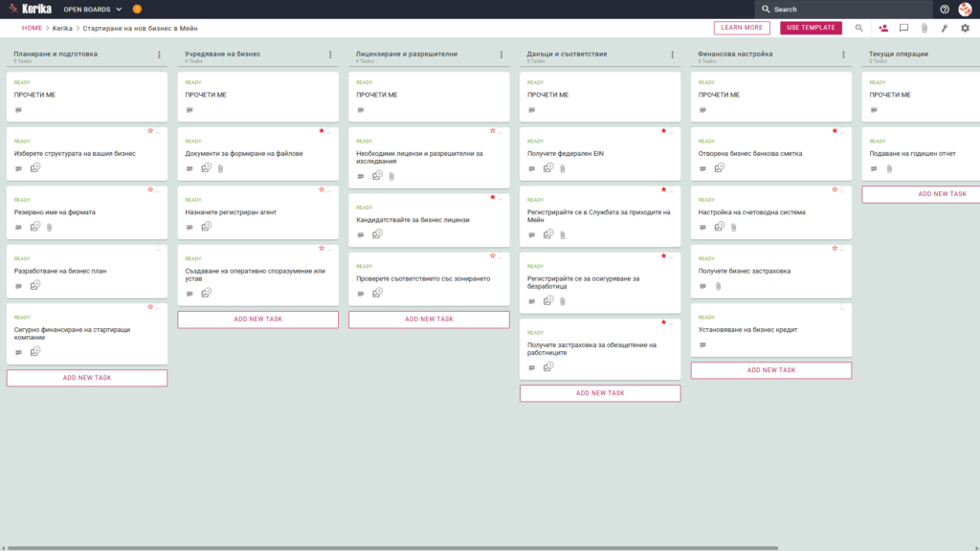The height and width of the screenshot is (551, 980).
Task: Toggle star on Кандидатствайте за бизнес лицензи
Action: click(493, 197)
